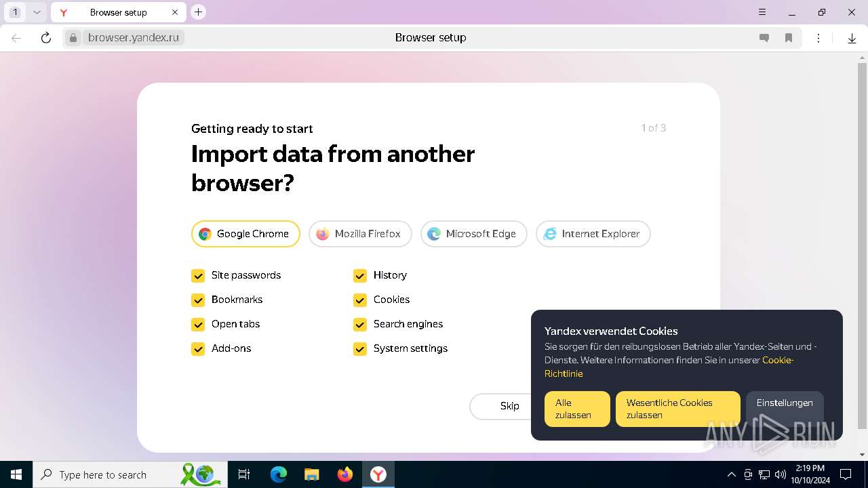Click Alle zulassen cookie button
This screenshot has height=488, width=868.
(577, 409)
